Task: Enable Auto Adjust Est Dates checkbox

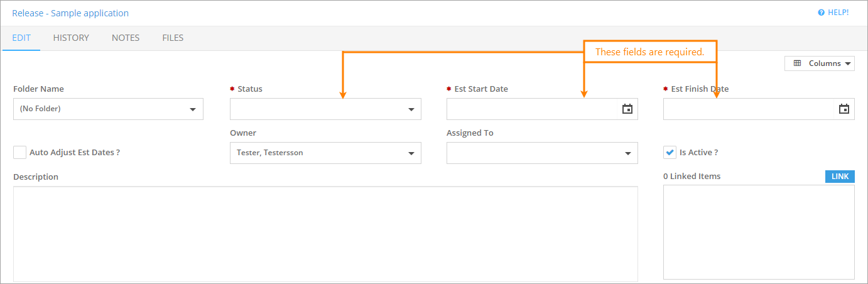Action: point(20,153)
